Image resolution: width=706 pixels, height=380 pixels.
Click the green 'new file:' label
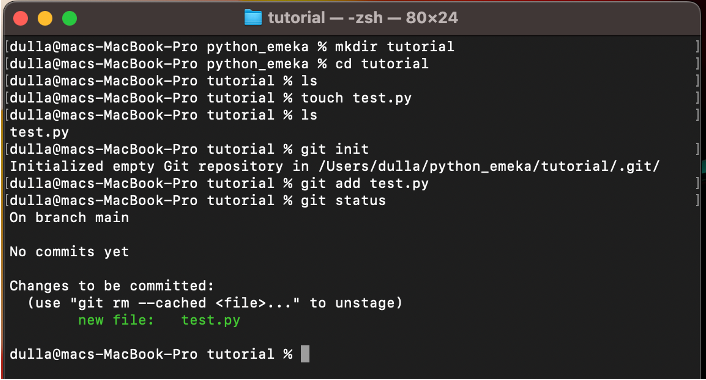[x=116, y=320]
